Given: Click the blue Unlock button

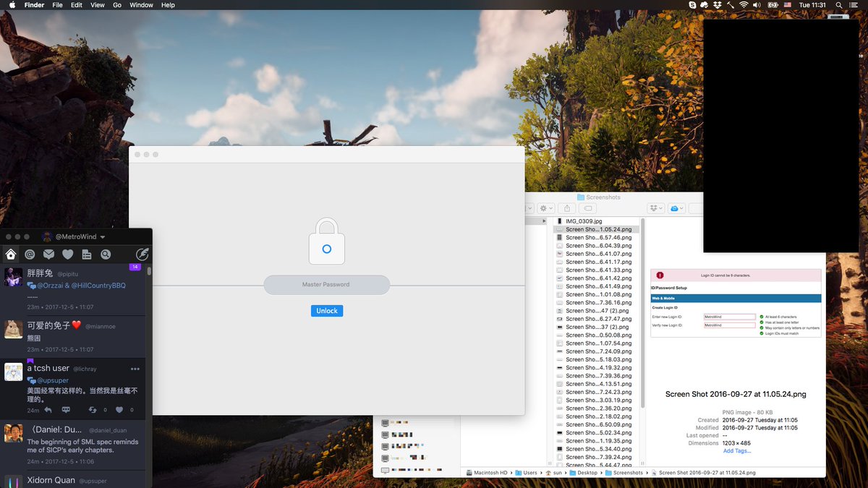Looking at the screenshot, I should [327, 311].
